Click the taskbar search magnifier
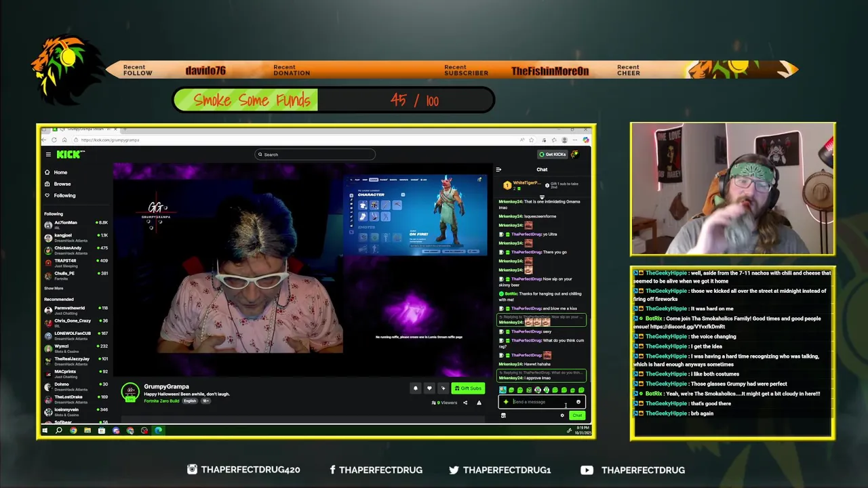The width and height of the screenshot is (868, 488). 59,430
